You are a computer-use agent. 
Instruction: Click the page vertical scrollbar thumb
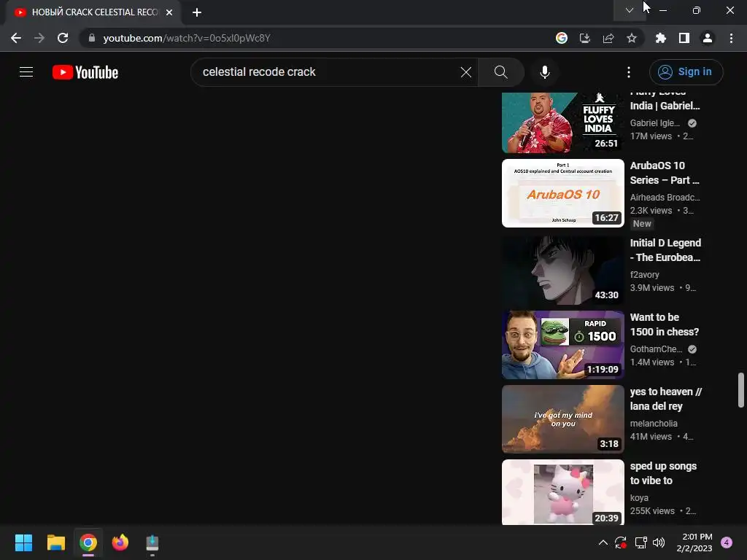(x=741, y=390)
